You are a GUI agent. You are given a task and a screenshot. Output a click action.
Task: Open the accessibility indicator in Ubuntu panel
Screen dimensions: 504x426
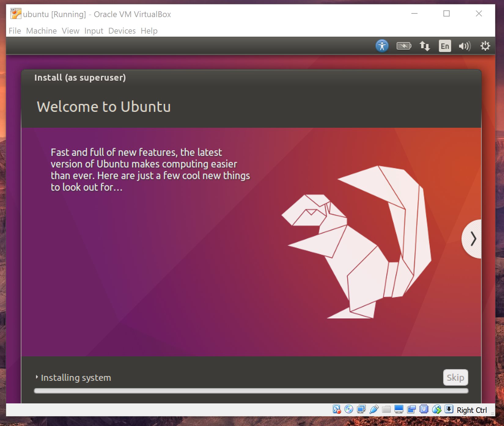pos(382,46)
